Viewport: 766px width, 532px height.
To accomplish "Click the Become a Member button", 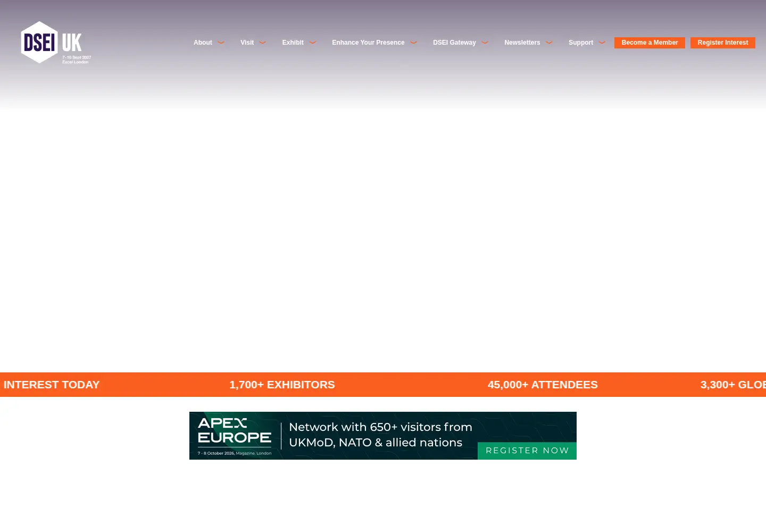I will pyautogui.click(x=650, y=43).
